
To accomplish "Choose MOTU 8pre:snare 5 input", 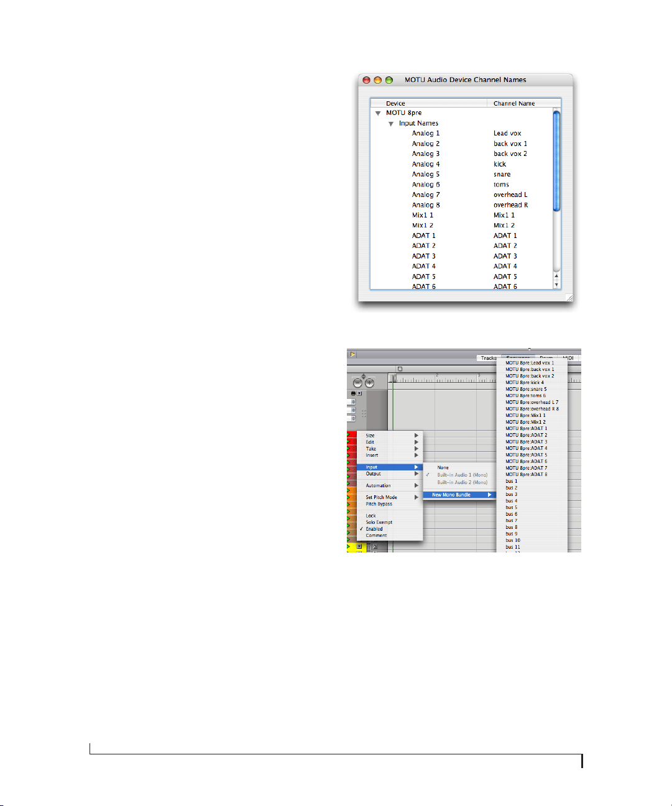I will 532,389.
